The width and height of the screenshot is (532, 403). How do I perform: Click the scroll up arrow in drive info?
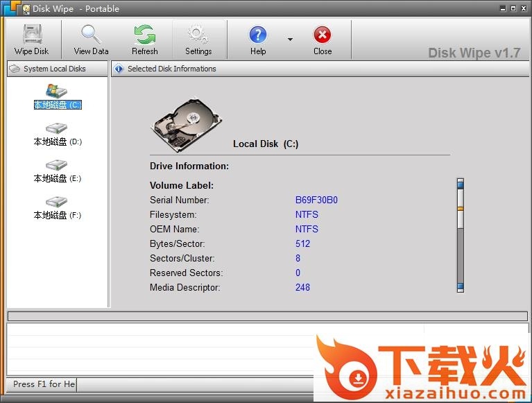461,184
